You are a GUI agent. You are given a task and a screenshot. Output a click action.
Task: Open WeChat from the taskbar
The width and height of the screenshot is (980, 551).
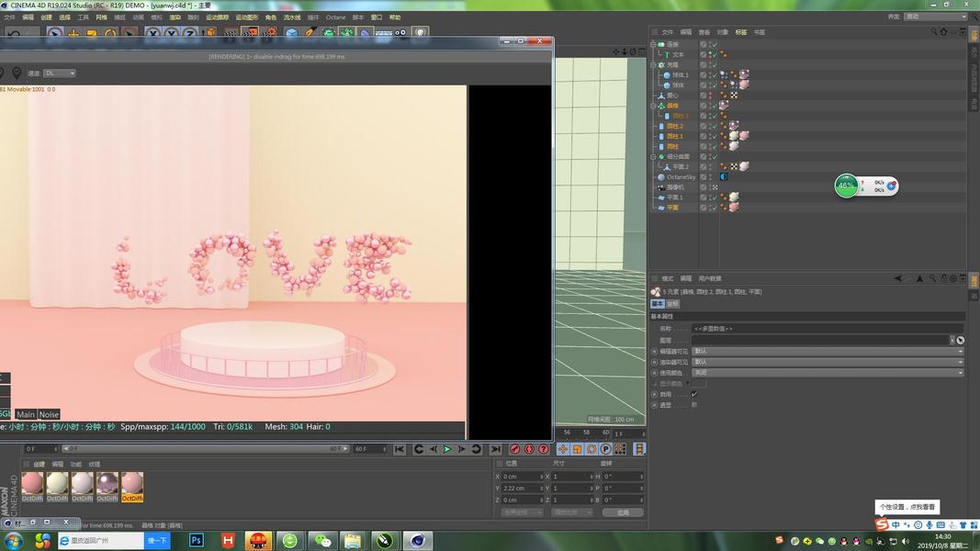(x=322, y=540)
